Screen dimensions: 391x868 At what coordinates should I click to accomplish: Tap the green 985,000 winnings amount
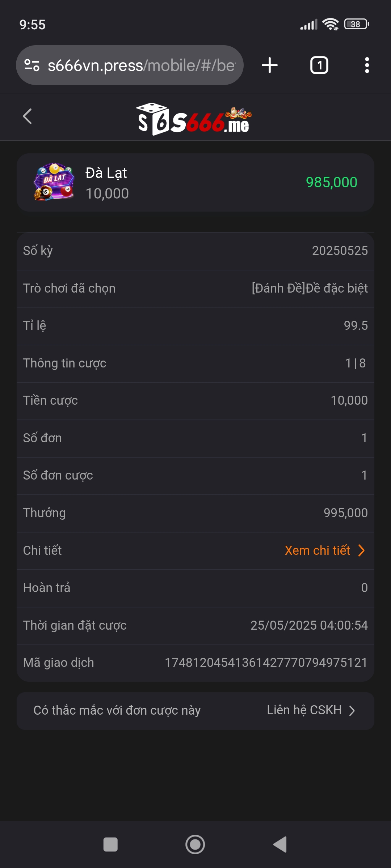tap(331, 182)
